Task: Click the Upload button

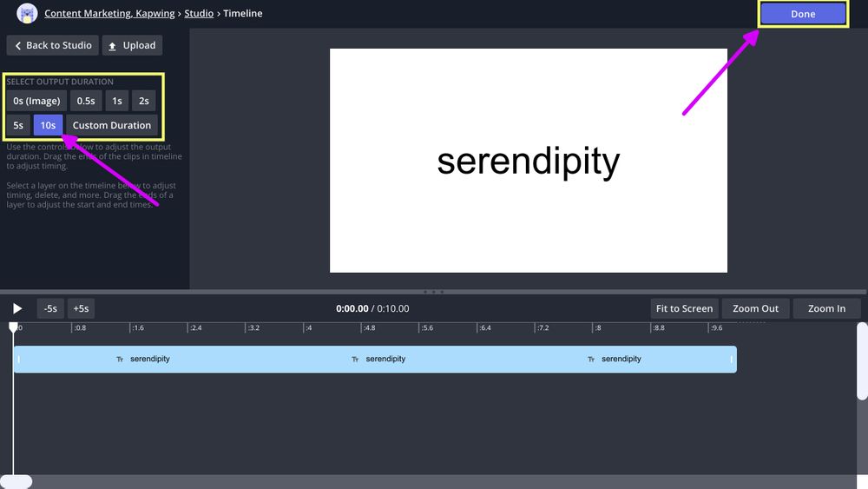Action: point(132,45)
